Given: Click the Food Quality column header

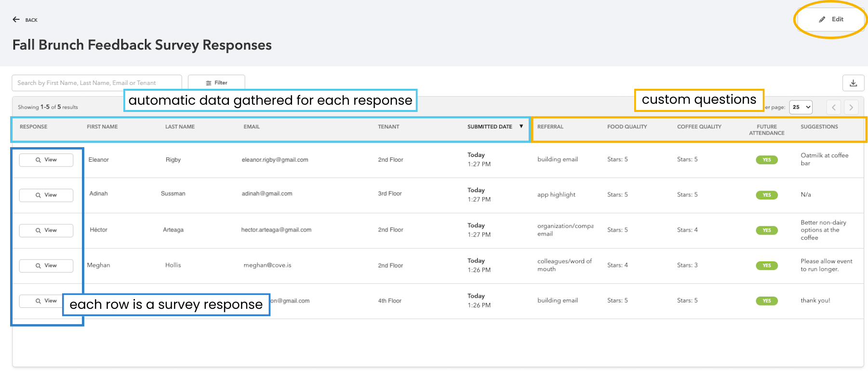Looking at the screenshot, I should pos(627,127).
